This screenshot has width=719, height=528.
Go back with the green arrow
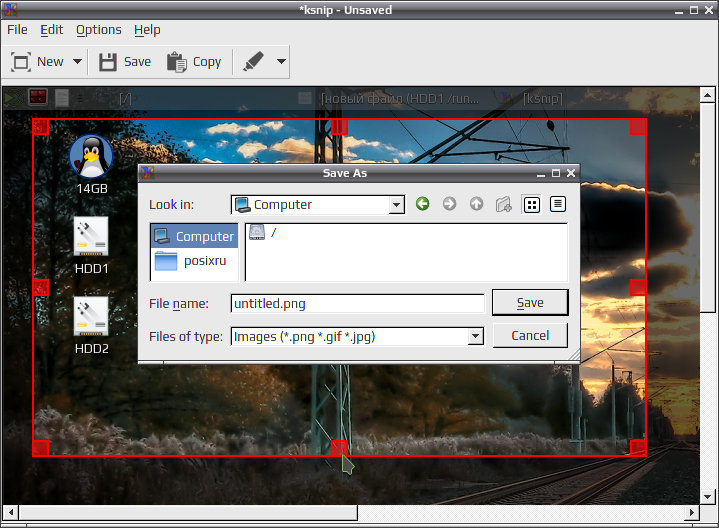point(422,204)
